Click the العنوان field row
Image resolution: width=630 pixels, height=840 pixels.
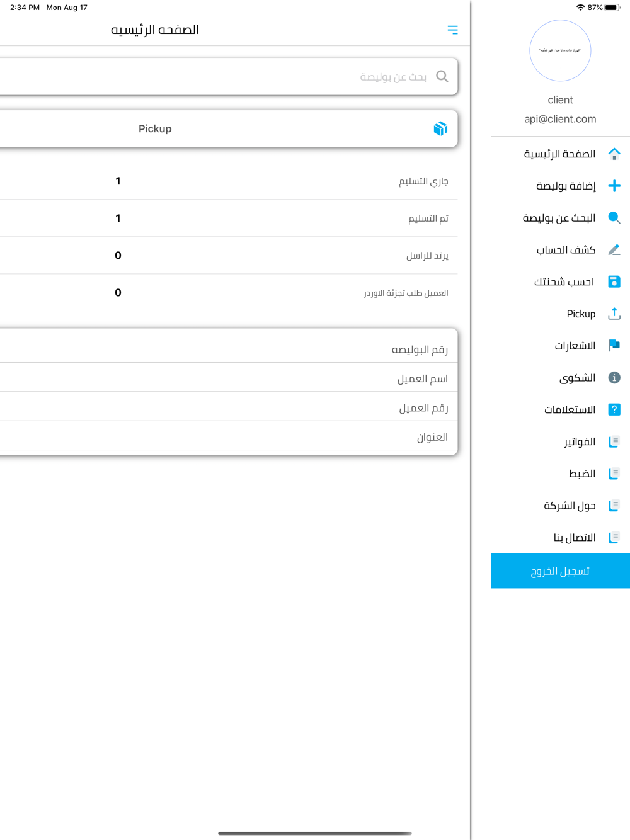(229, 436)
